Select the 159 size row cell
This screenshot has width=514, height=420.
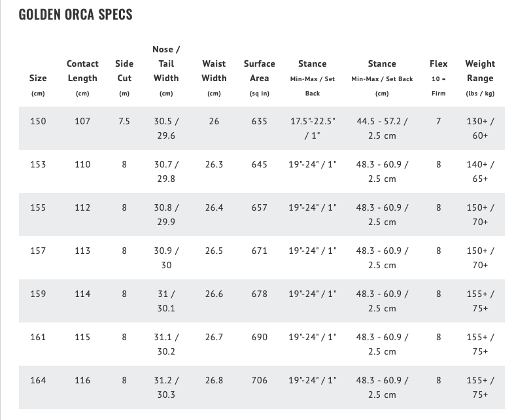click(x=38, y=294)
